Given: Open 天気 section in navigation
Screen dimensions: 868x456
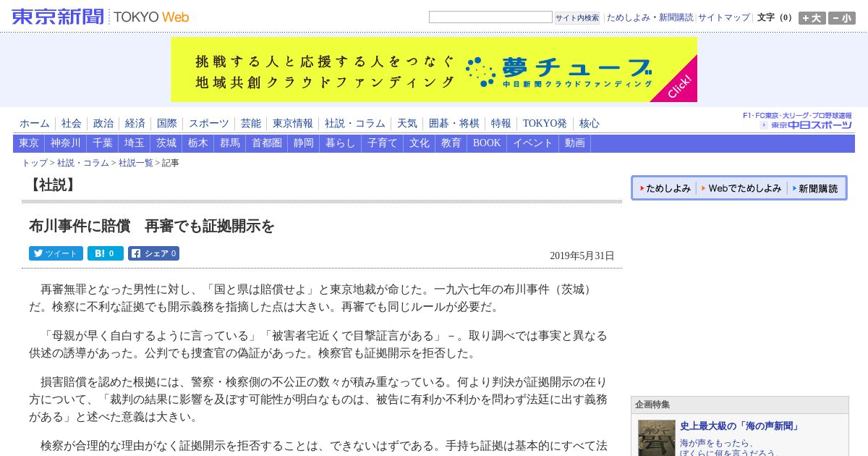Looking at the screenshot, I should click(407, 123).
